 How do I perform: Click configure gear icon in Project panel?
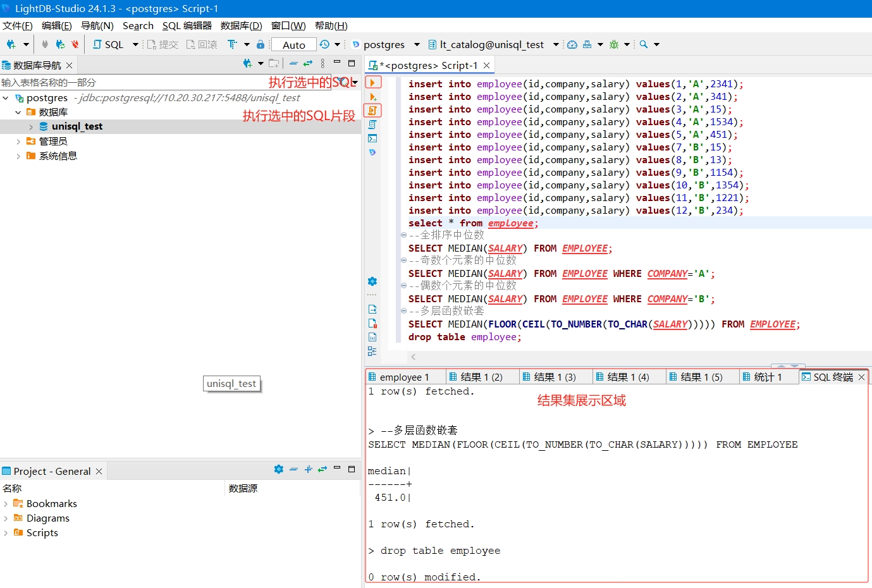click(278, 469)
